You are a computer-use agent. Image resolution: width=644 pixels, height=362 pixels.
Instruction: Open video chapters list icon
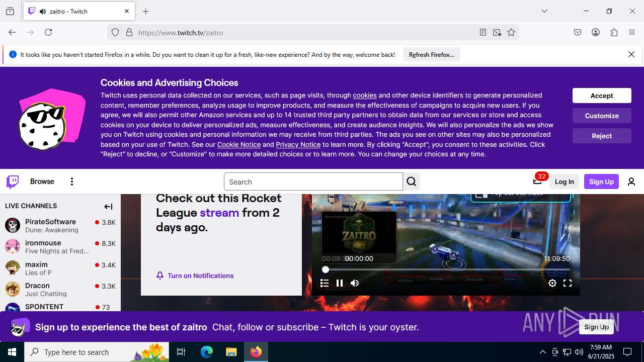(325, 283)
